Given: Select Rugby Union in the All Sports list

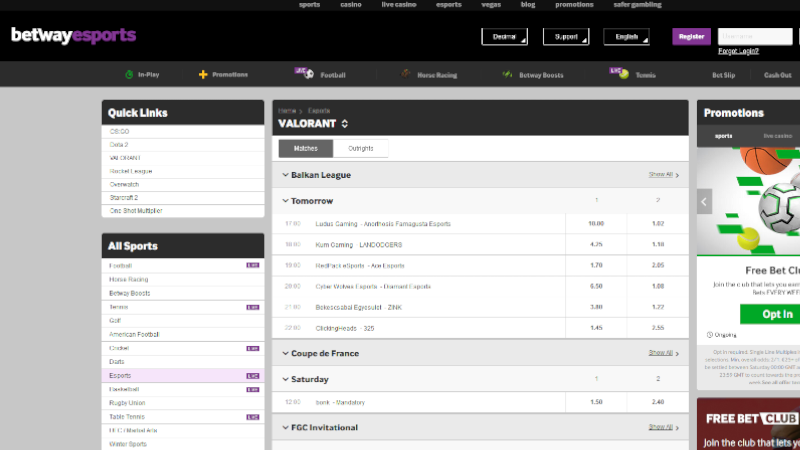Looking at the screenshot, I should point(183,403).
